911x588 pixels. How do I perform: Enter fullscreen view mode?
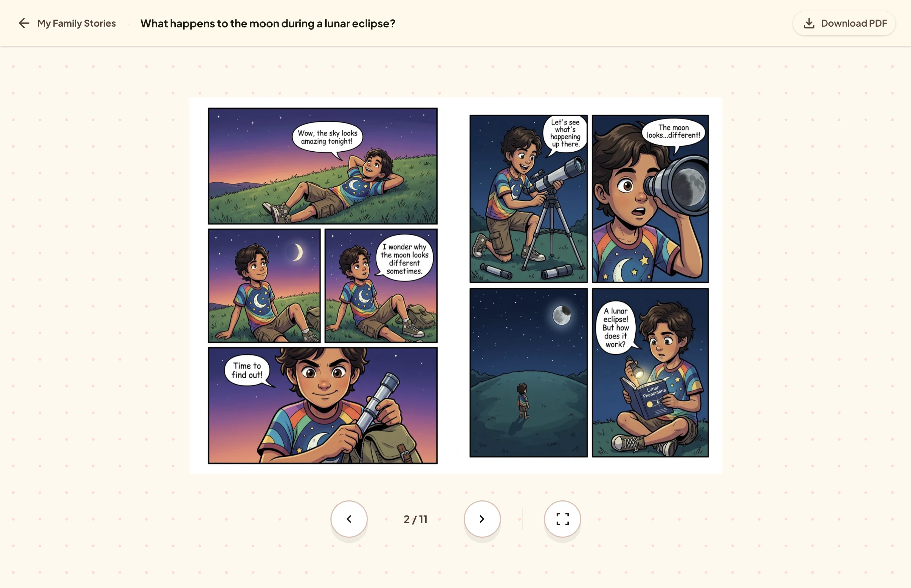pos(562,519)
